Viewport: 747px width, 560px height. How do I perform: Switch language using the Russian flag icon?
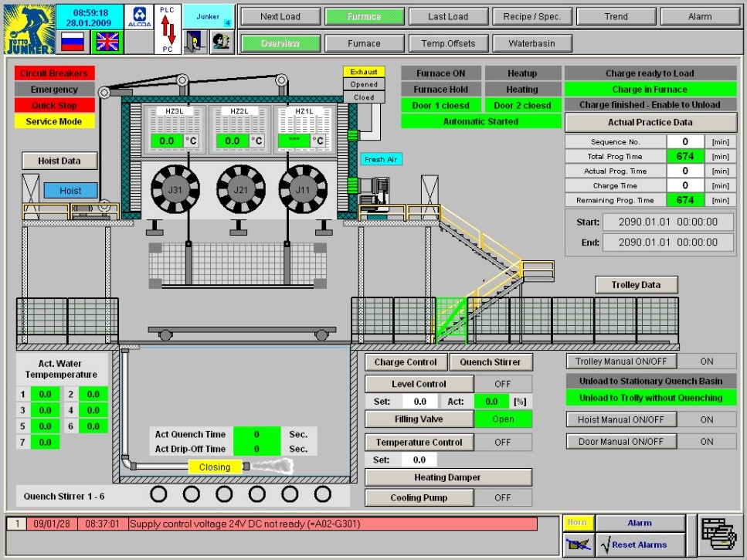(73, 42)
